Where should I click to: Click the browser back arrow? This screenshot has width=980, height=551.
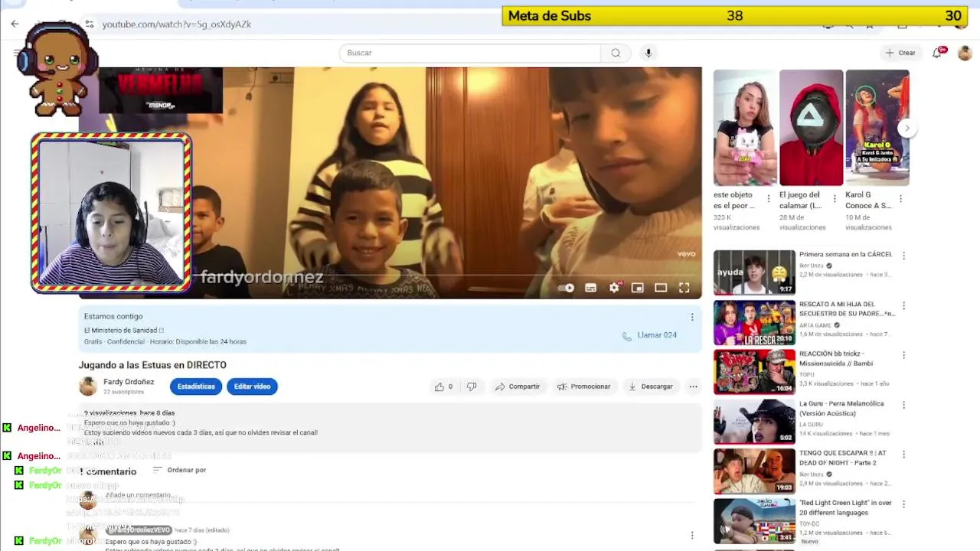pos(15,24)
